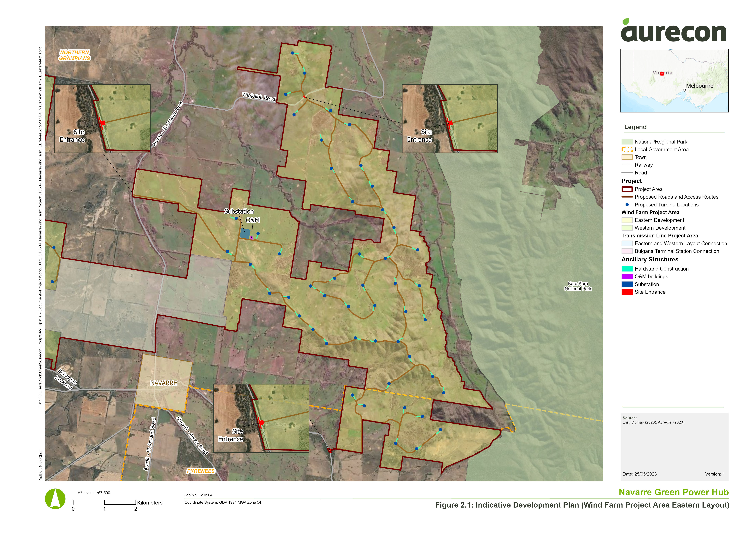
Task: Click the Navarre Green Power Hub title
Action: tap(674, 492)
